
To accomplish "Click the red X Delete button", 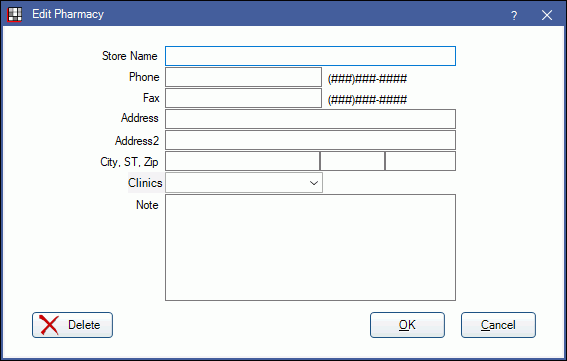I will tap(72, 325).
